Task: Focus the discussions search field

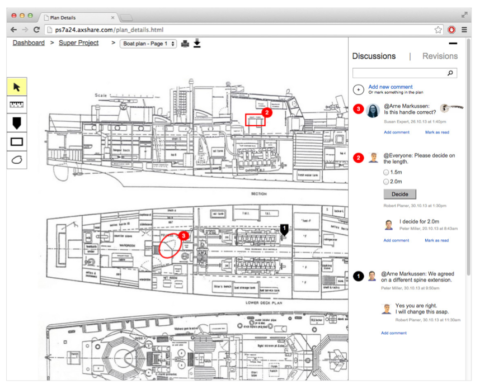Action: pyautogui.click(x=405, y=73)
